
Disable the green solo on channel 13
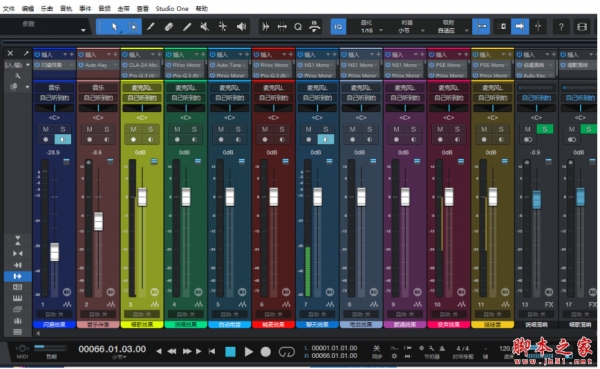coord(545,129)
